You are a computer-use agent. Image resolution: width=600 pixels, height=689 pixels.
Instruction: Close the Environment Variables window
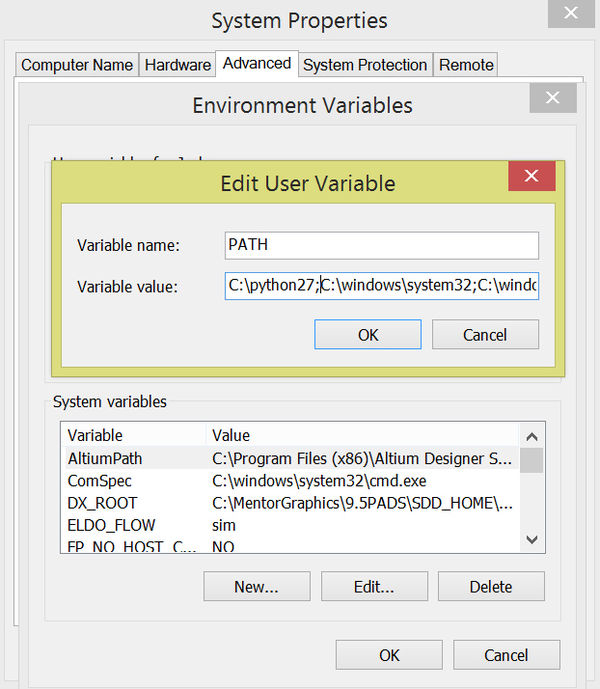pos(552,98)
